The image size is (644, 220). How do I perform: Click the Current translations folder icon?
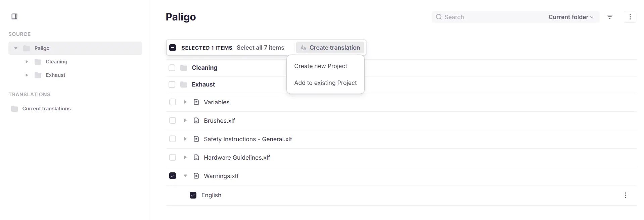(x=14, y=109)
